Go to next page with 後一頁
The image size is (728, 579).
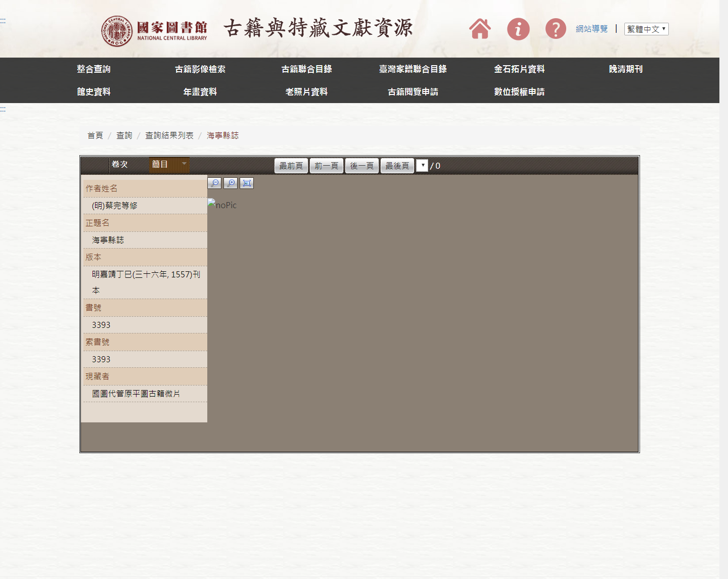[362, 166]
